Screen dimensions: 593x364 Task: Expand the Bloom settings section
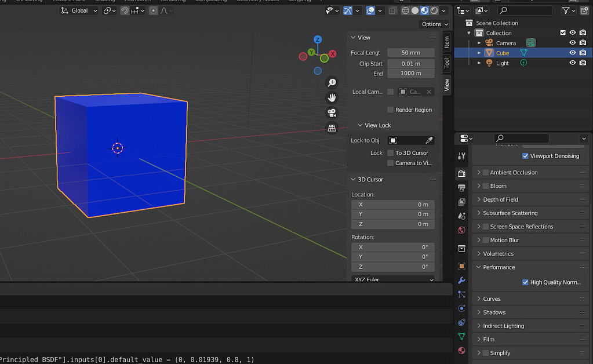479,185
